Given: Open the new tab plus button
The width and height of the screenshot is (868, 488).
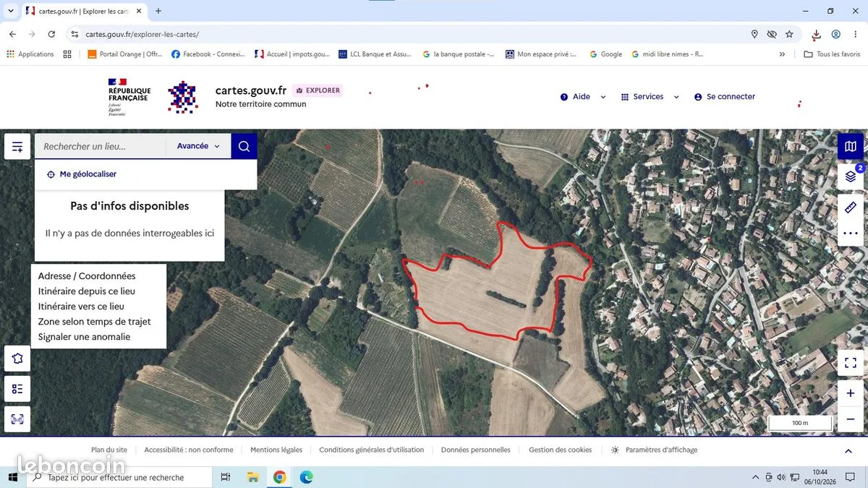Looking at the screenshot, I should [x=158, y=11].
